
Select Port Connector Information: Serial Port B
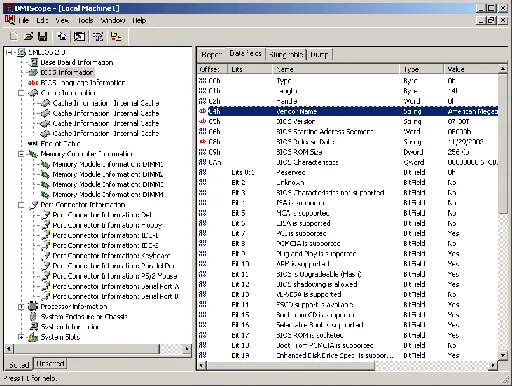click(x=116, y=296)
